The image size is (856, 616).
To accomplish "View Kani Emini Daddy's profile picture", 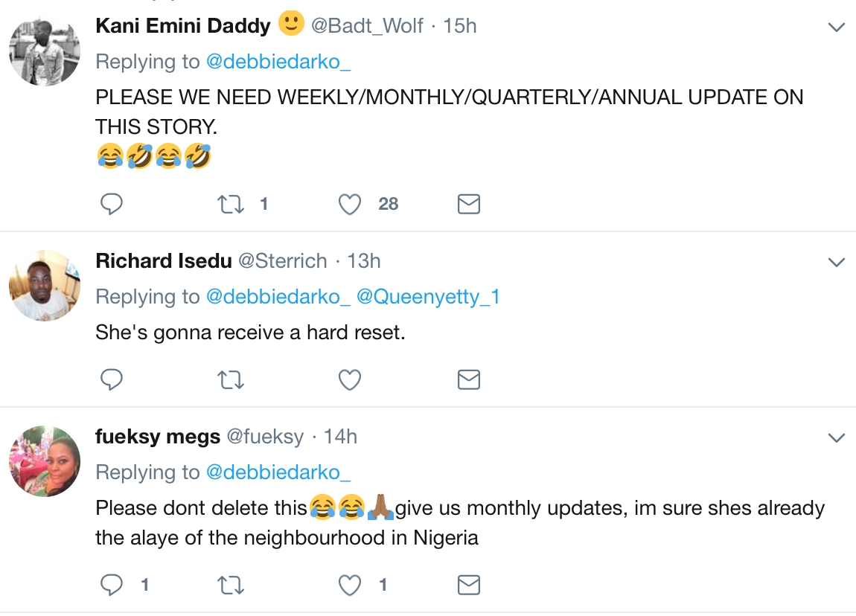I will point(45,52).
